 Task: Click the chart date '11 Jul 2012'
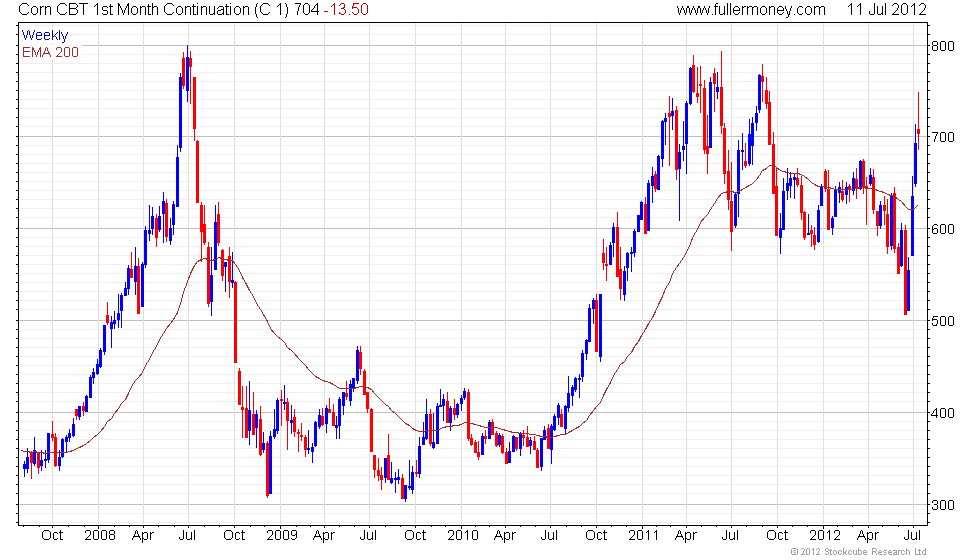pos(886,10)
